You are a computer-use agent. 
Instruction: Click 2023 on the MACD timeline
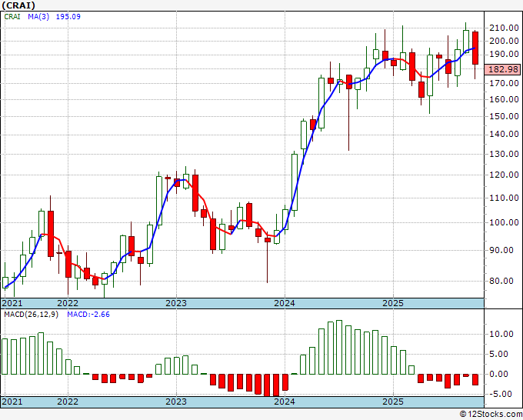(x=176, y=402)
